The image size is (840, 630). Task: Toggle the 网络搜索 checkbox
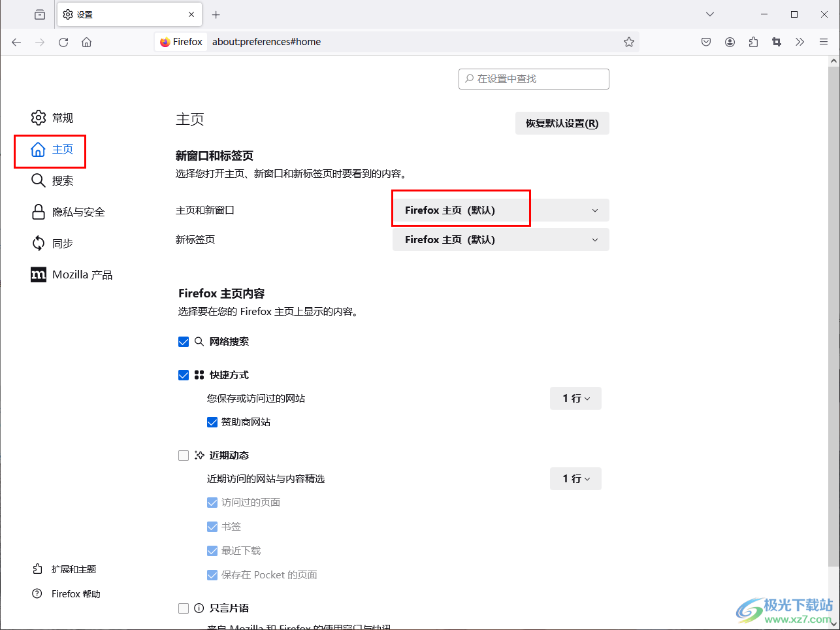pyautogui.click(x=184, y=342)
